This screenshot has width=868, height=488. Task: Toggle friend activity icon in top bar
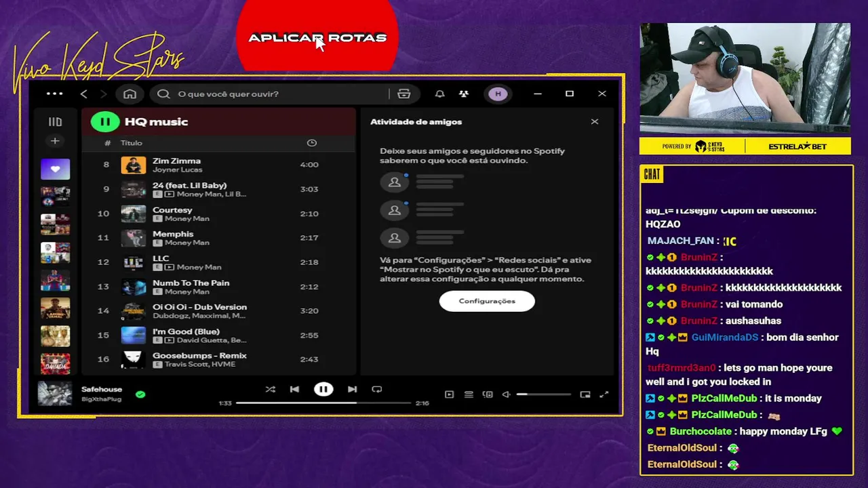(x=463, y=94)
